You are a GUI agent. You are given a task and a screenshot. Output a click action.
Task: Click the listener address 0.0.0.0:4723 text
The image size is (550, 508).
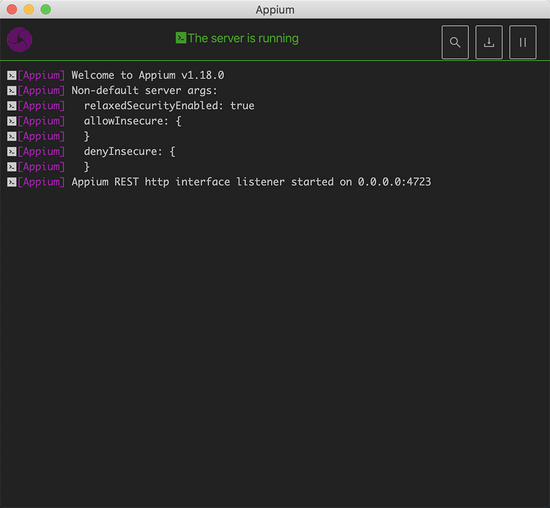click(394, 182)
